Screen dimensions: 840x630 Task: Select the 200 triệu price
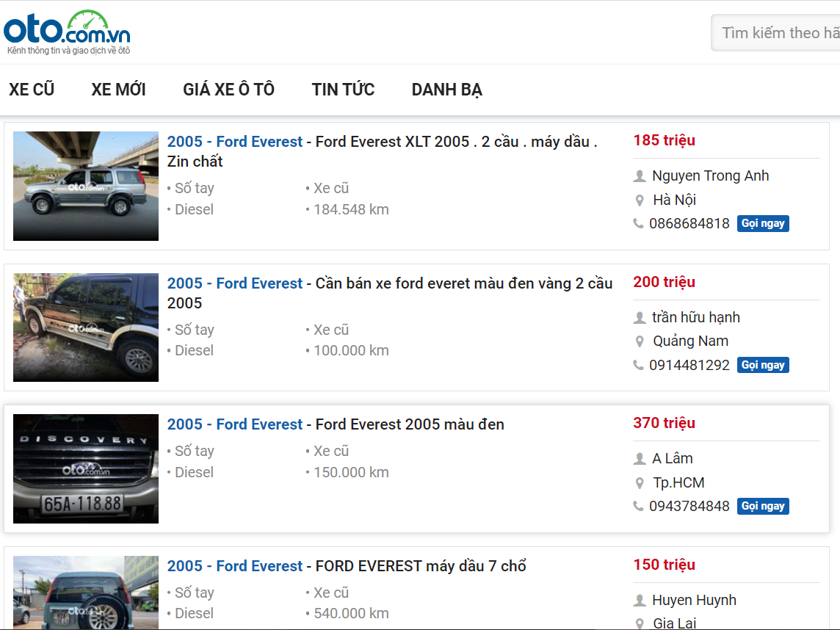click(665, 282)
